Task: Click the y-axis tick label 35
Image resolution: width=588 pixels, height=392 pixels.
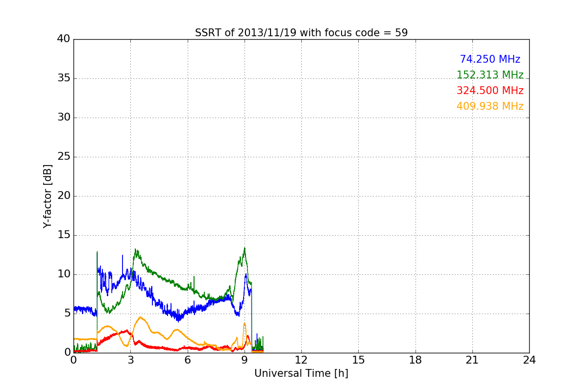Action: [63, 78]
